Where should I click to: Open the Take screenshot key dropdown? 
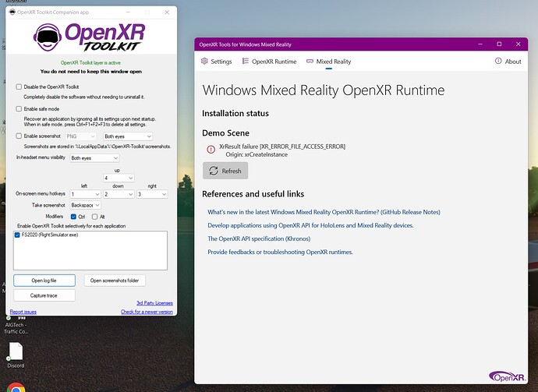point(86,205)
